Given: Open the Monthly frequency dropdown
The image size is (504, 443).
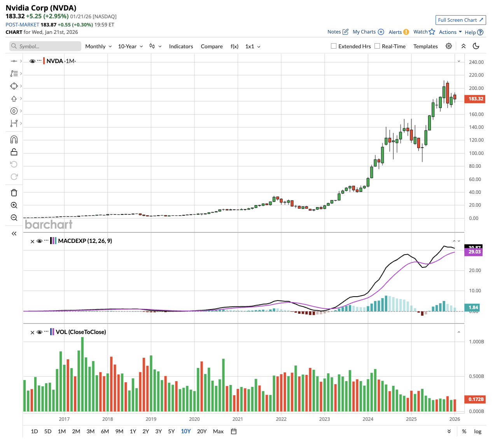Looking at the screenshot, I should click(98, 46).
